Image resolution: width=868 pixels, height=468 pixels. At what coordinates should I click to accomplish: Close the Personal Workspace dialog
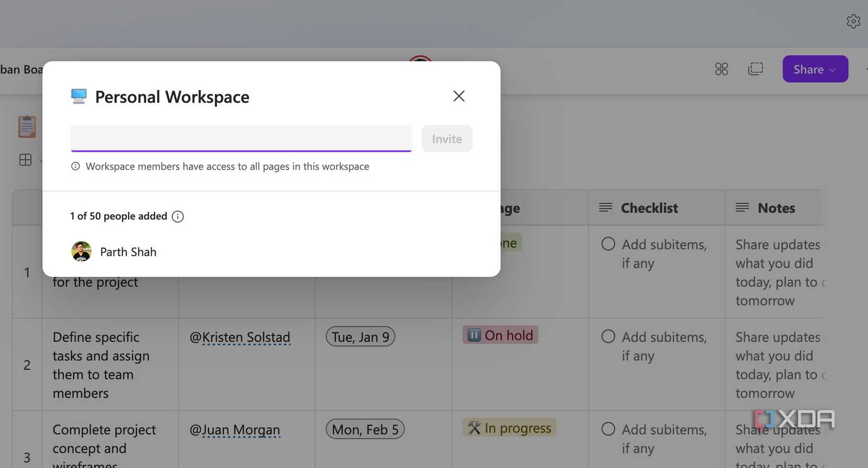pos(459,96)
